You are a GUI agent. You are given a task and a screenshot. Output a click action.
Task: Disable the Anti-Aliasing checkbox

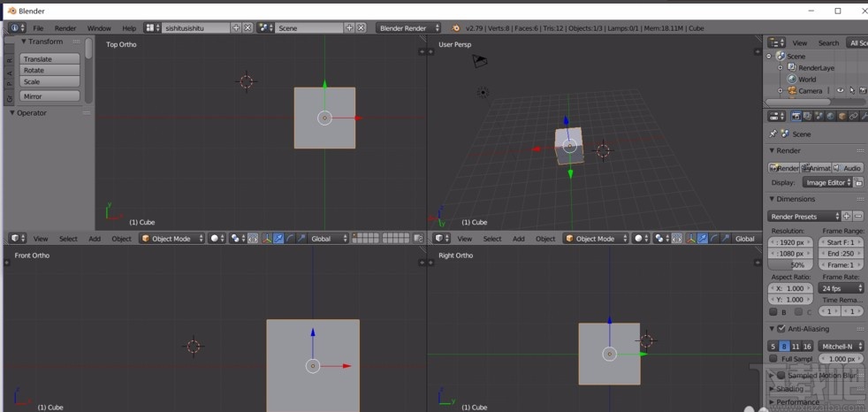click(781, 329)
